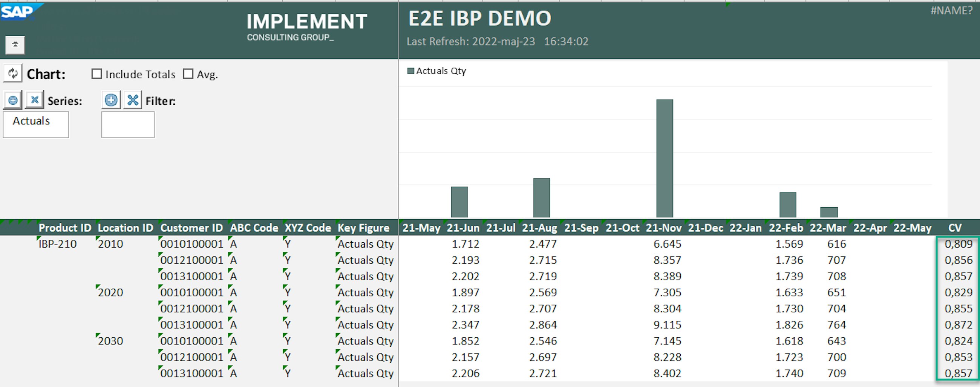This screenshot has width=980, height=387.
Task: Click the empty Filter box
Action: point(128,125)
